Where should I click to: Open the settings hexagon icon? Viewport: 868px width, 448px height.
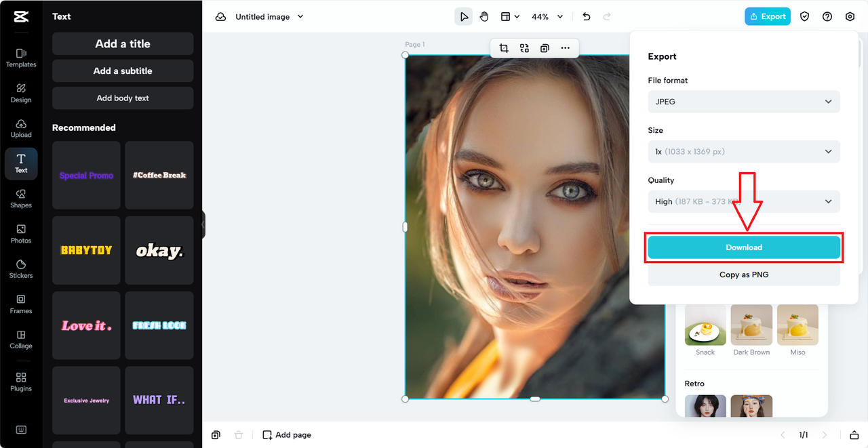[850, 17]
